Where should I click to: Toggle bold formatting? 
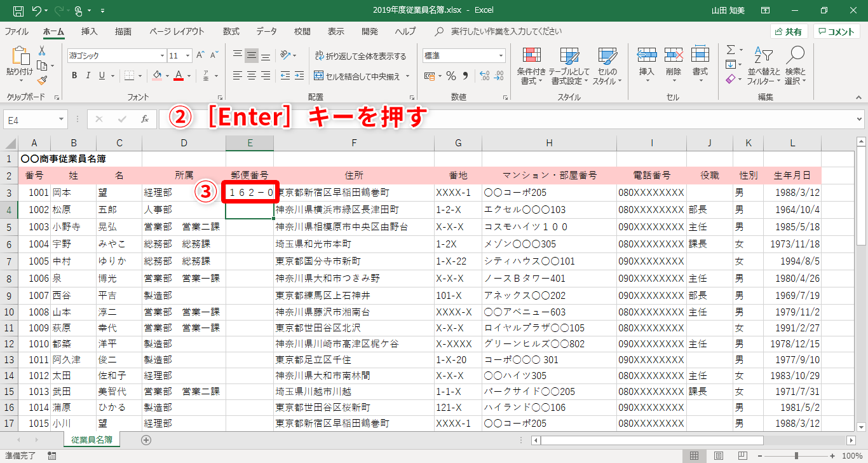pyautogui.click(x=74, y=76)
